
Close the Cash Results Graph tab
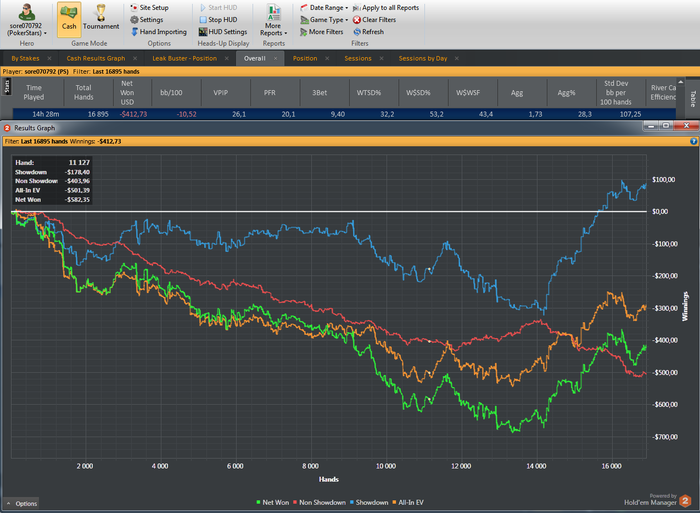pos(135,58)
